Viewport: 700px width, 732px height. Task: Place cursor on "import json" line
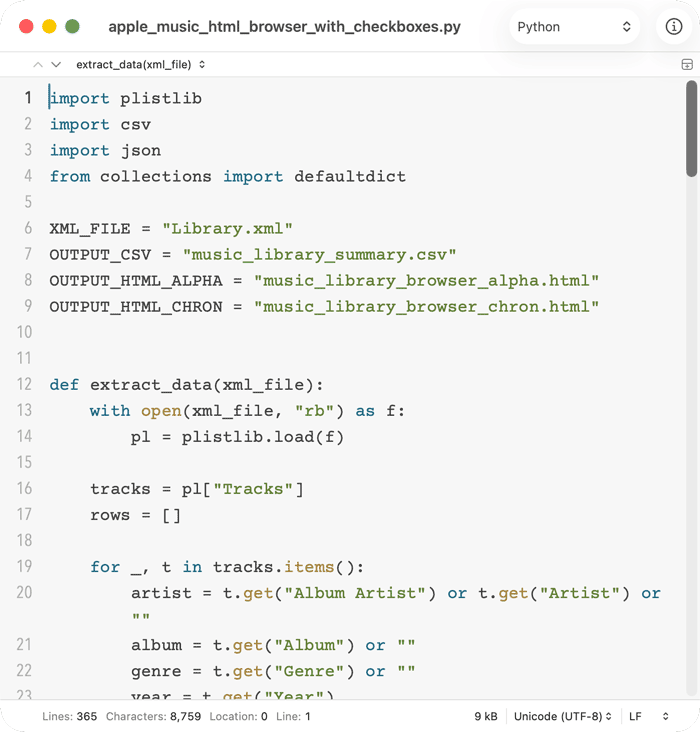tap(106, 150)
